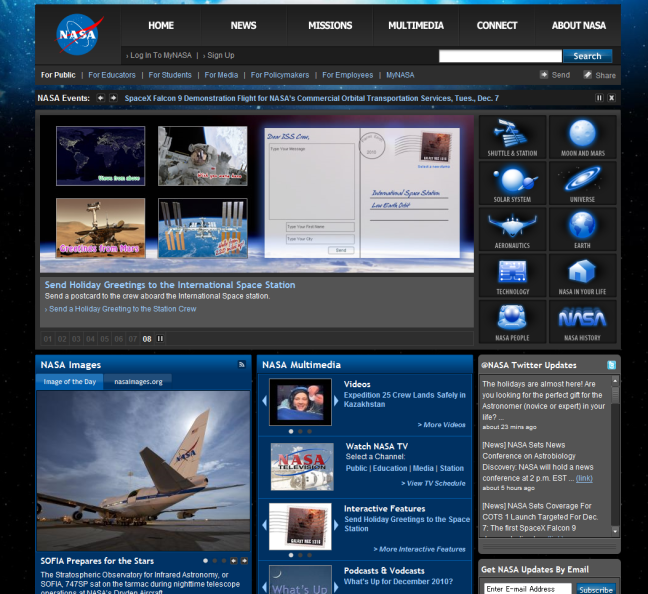Jump to slide 01 of feature slideshow

click(48, 339)
